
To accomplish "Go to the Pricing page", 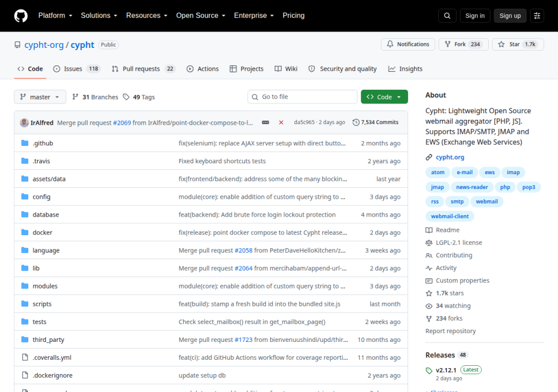I will [x=294, y=15].
